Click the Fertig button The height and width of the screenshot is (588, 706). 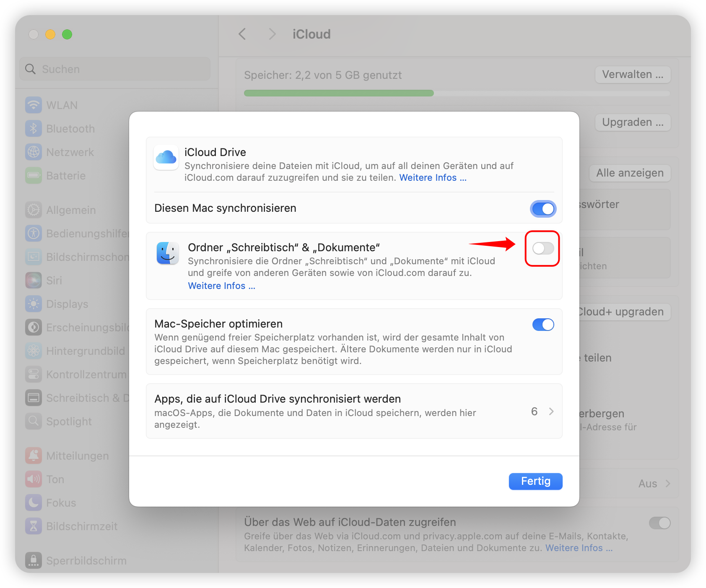click(536, 481)
